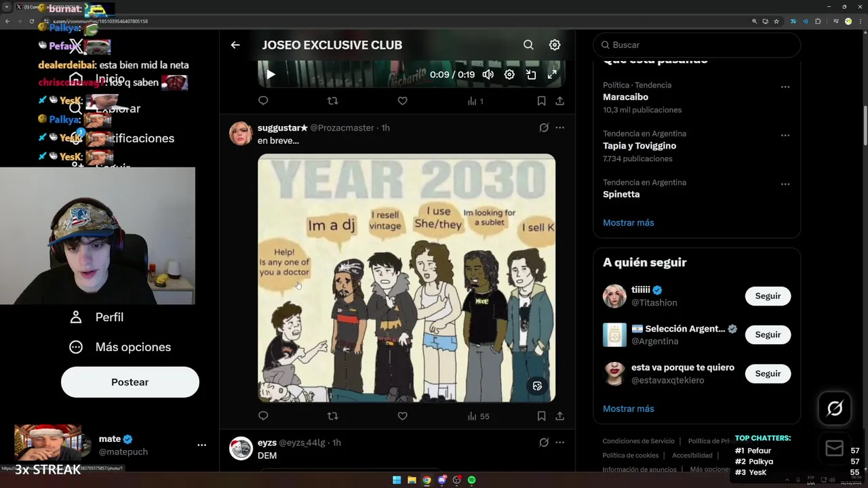Screen dimensions: 868x488
Task: Bookmark suggustar's en breve post
Action: tap(541, 416)
